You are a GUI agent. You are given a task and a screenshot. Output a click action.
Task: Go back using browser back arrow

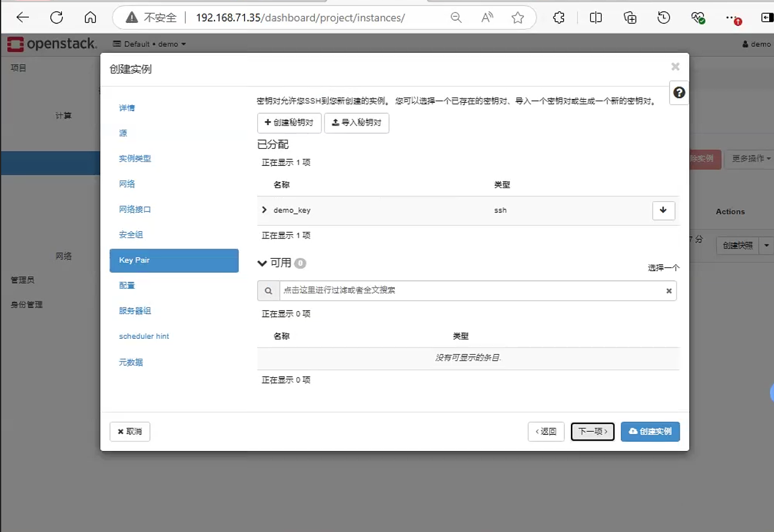tap(23, 18)
